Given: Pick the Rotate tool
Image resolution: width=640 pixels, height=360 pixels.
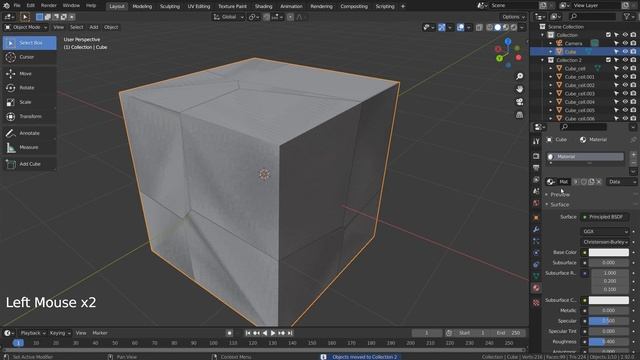Looking at the screenshot, I should click(x=29, y=88).
